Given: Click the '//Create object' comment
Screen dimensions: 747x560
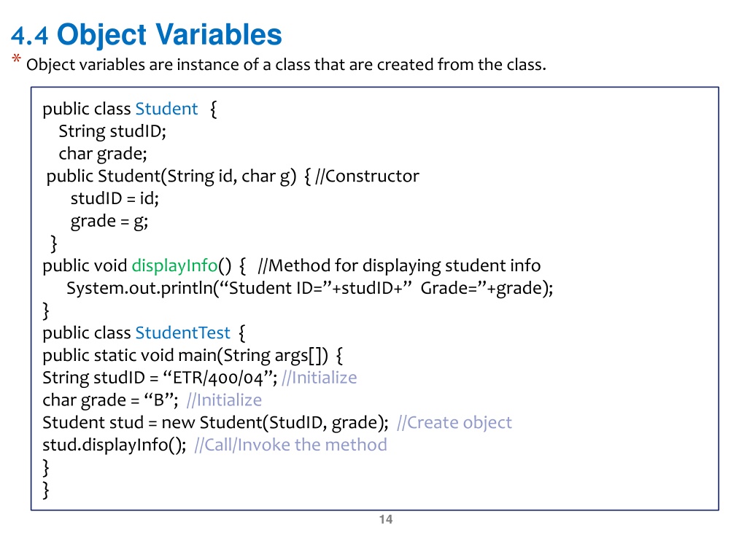Looking at the screenshot, I should click(454, 422).
